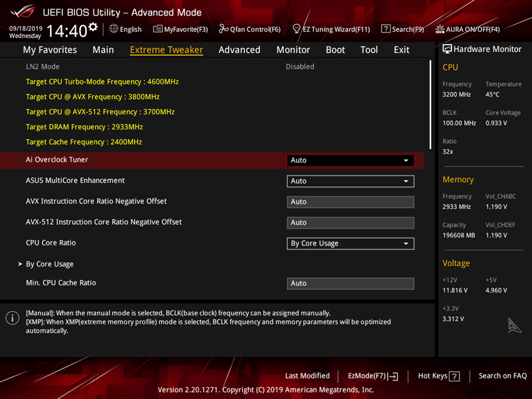This screenshot has height=399, width=532.
Task: Expand the By Core Usage submenu
Action: point(49,264)
